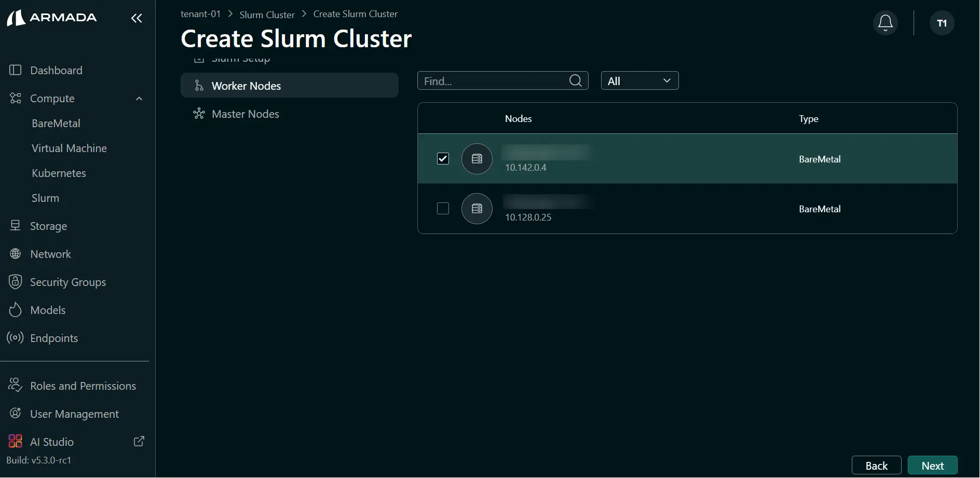Image resolution: width=980 pixels, height=478 pixels.
Task: Click the Master Nodes cluster icon
Action: pos(198,114)
